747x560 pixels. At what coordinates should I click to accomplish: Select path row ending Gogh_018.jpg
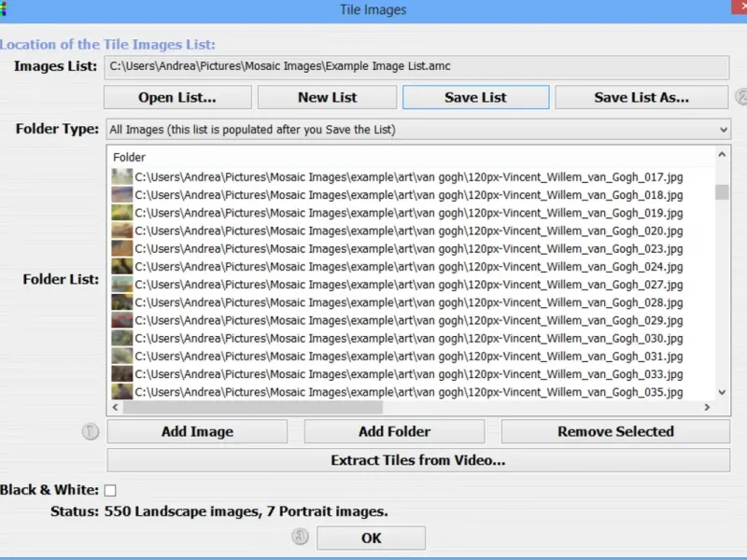tap(409, 195)
